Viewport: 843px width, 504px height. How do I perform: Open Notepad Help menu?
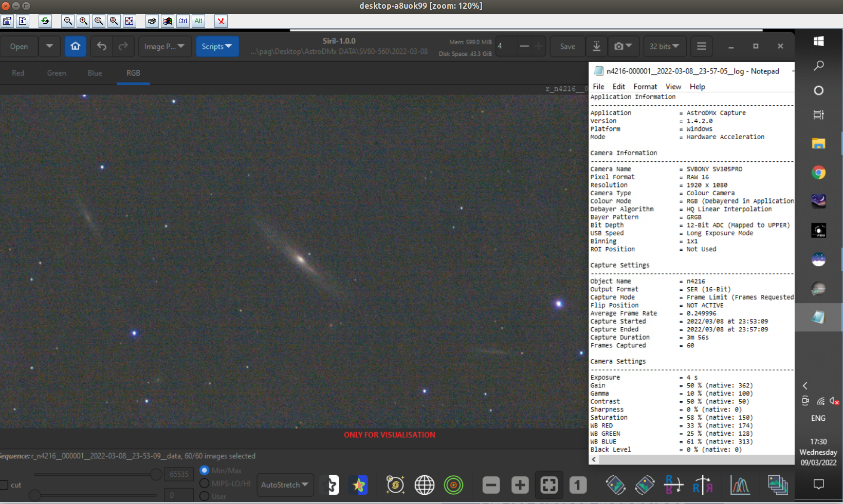tap(698, 86)
